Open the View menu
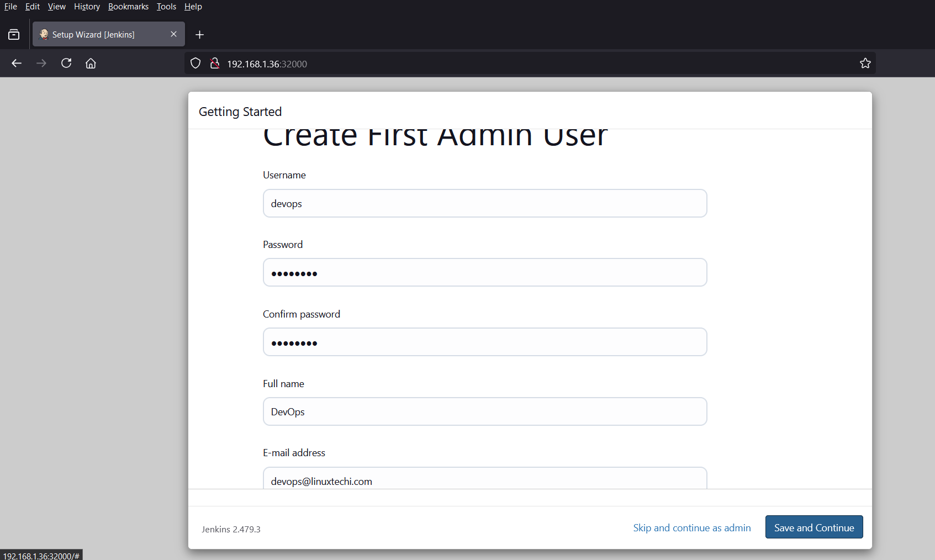The image size is (935, 560). pos(56,7)
